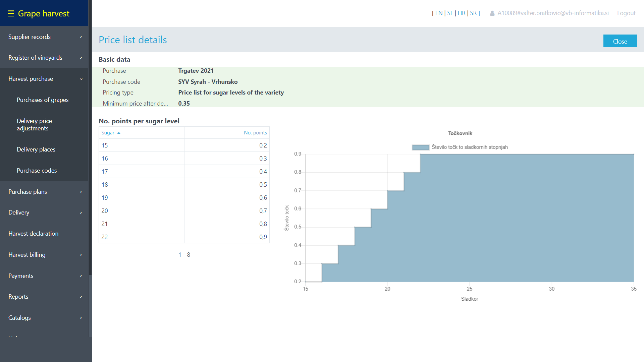Expand Supplier records menu arrow
644x362 pixels.
point(81,37)
